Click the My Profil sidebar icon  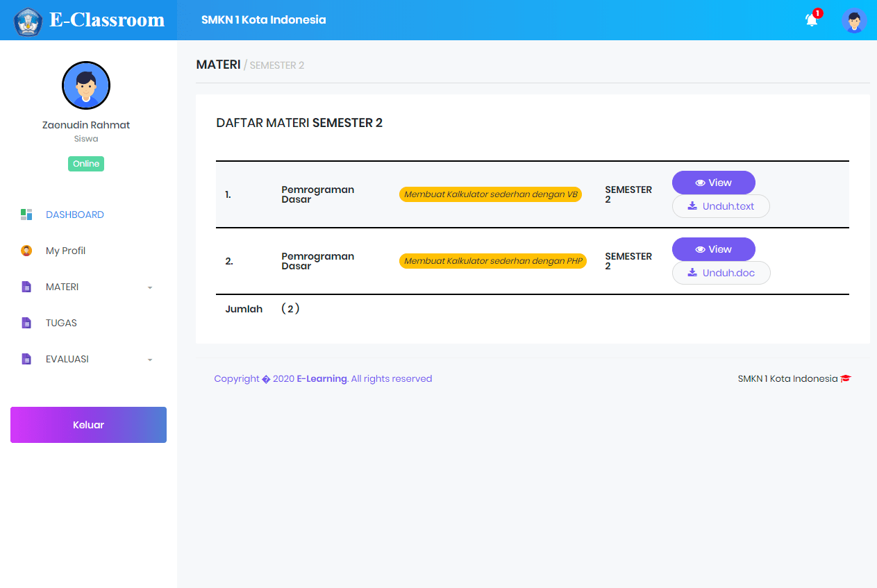pos(26,251)
